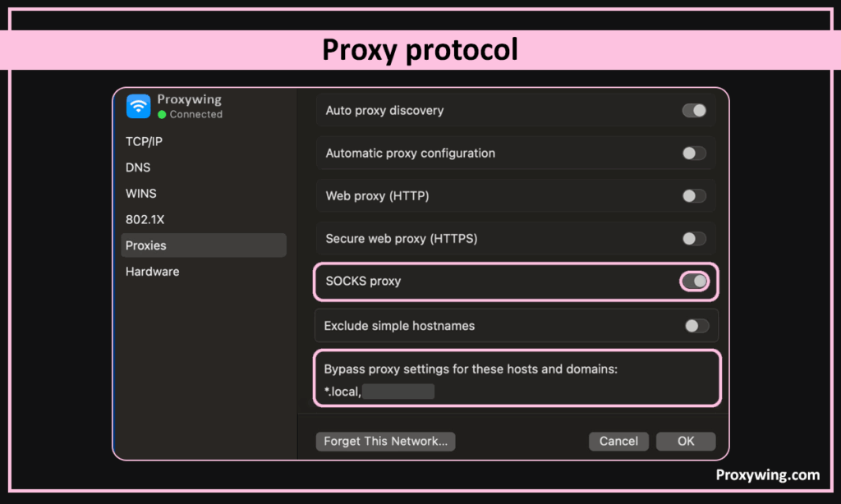Confirm settings with the OK button

click(686, 442)
